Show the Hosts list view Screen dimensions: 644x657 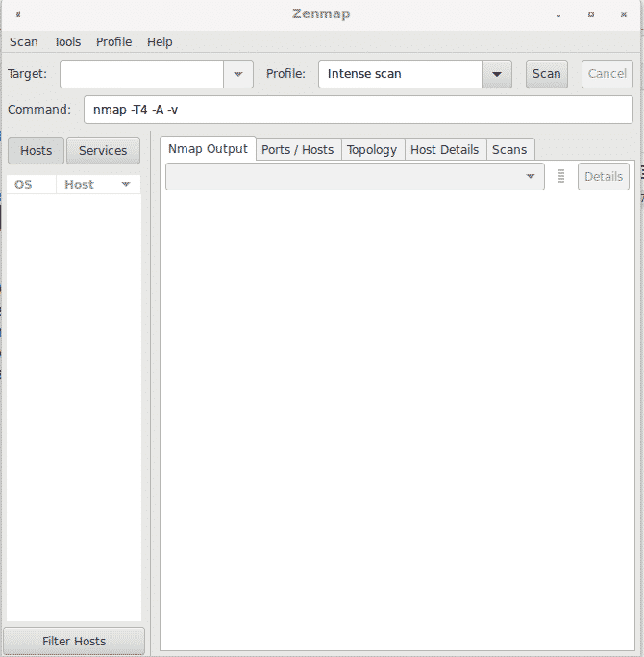(x=36, y=150)
